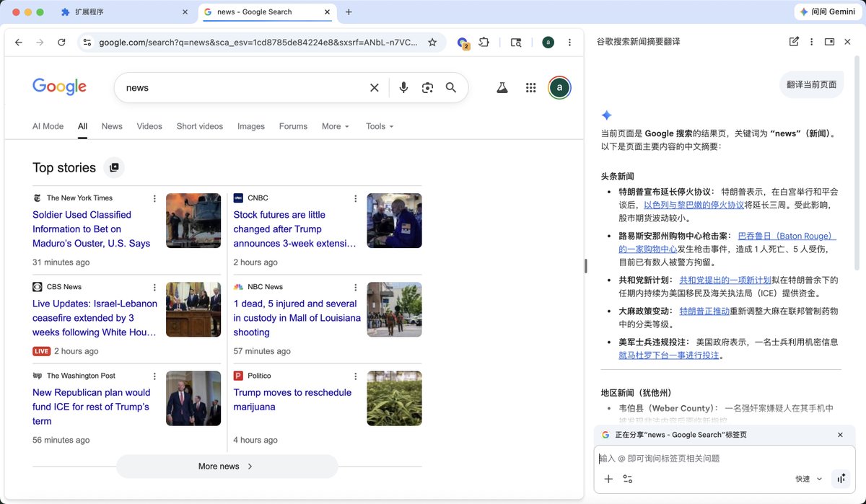Image resolution: width=866 pixels, height=504 pixels.
Task: Stop sharing the news tab with Gemini
Action: pyautogui.click(x=840, y=435)
